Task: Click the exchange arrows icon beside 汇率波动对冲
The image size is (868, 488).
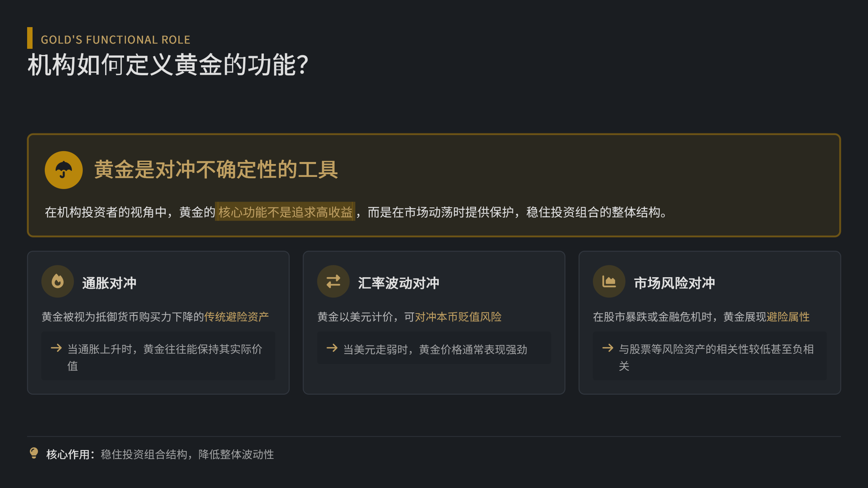Action: click(x=333, y=281)
